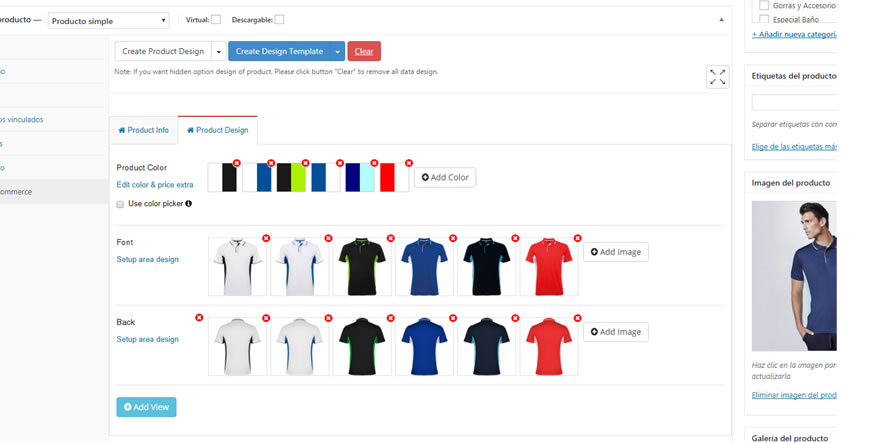Open the back blue polo thumbnail
885x443 pixels.
point(424,346)
